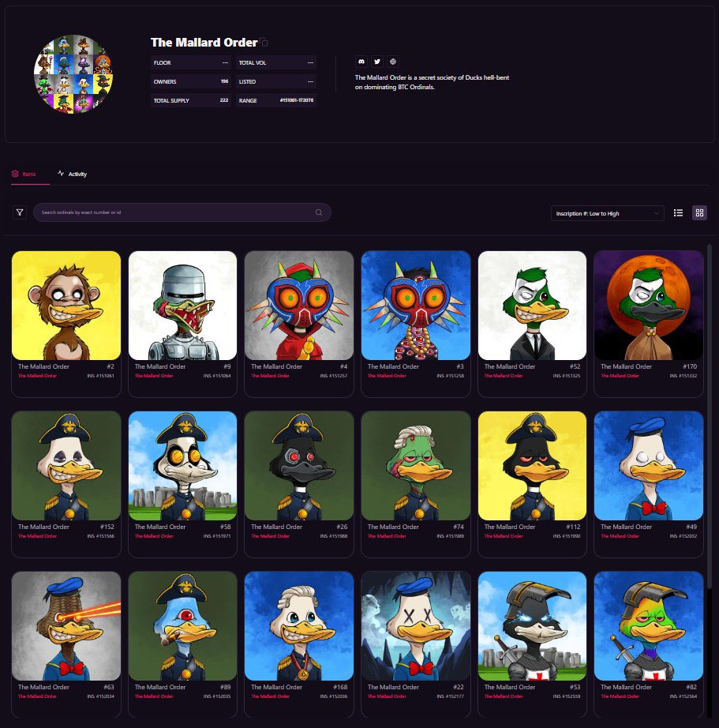Open Mallard Order #4 masked thumbnail
The height and width of the screenshot is (728, 719).
pos(299,306)
